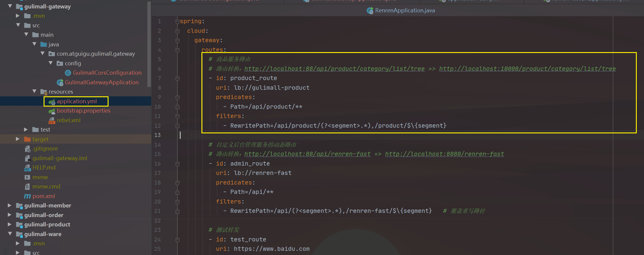
Task: Expand the gulimall-order module
Action: point(10,215)
